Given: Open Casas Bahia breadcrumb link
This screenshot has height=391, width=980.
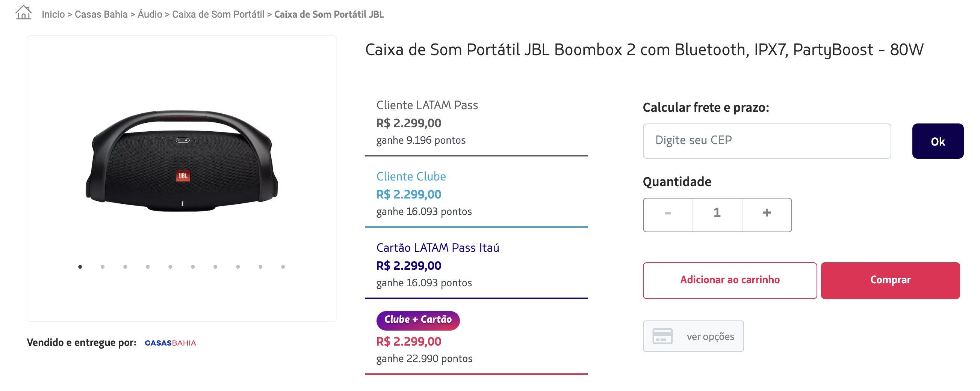Looking at the screenshot, I should tap(101, 14).
